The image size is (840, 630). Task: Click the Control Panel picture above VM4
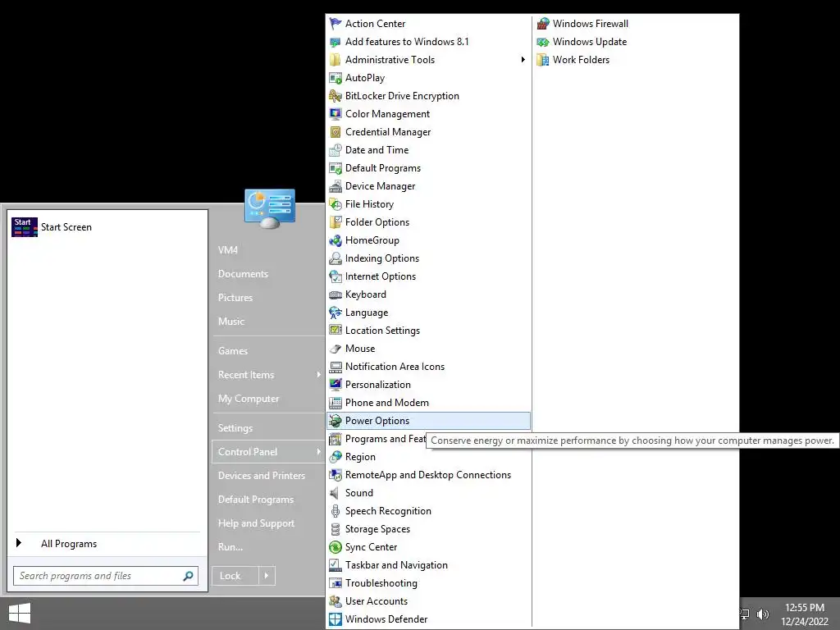pos(269,208)
